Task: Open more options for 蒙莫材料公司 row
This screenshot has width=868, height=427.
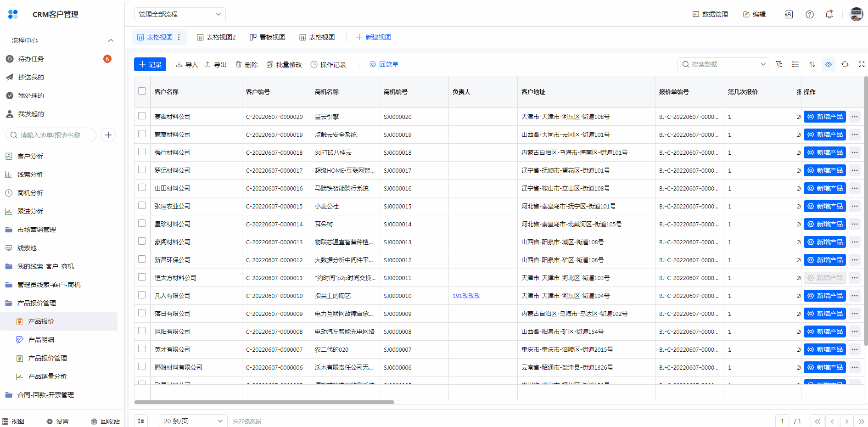Action: [x=854, y=135]
